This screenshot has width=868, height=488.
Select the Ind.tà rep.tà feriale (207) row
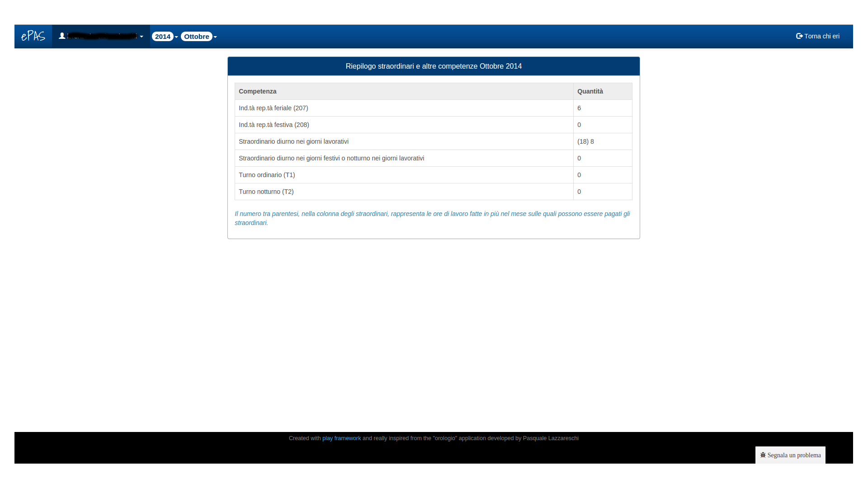(273, 108)
